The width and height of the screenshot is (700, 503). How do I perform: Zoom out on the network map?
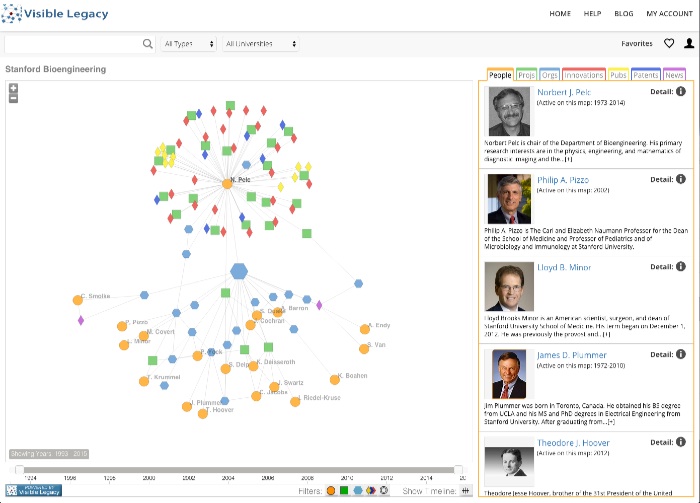(13, 98)
